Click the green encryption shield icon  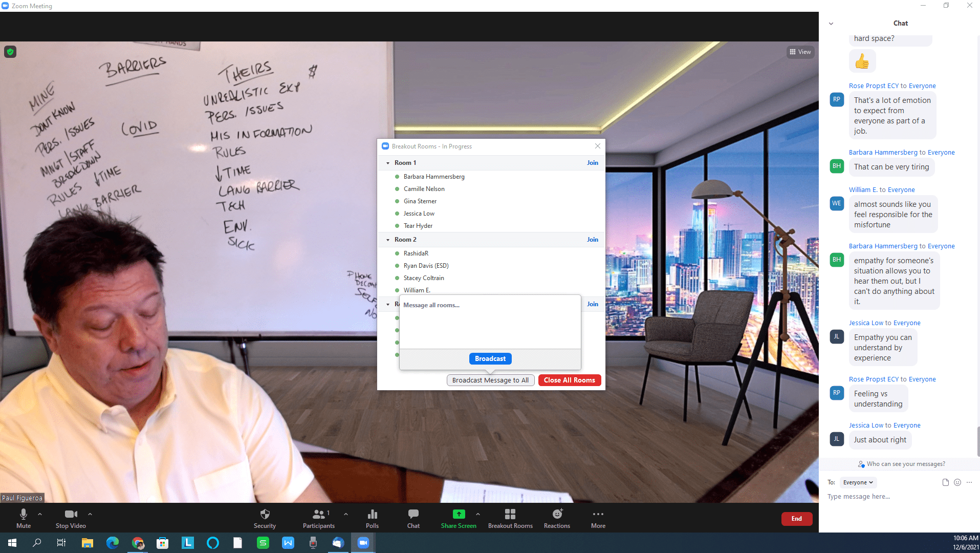click(x=10, y=52)
